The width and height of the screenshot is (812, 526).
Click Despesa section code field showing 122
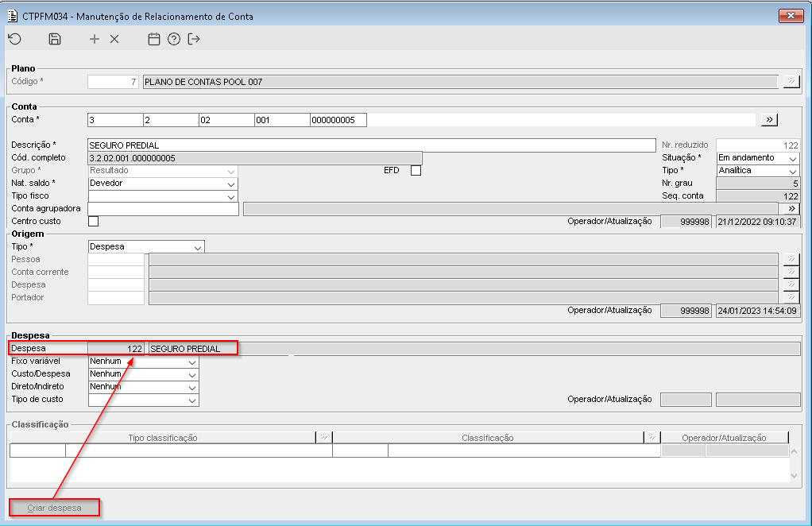point(116,349)
